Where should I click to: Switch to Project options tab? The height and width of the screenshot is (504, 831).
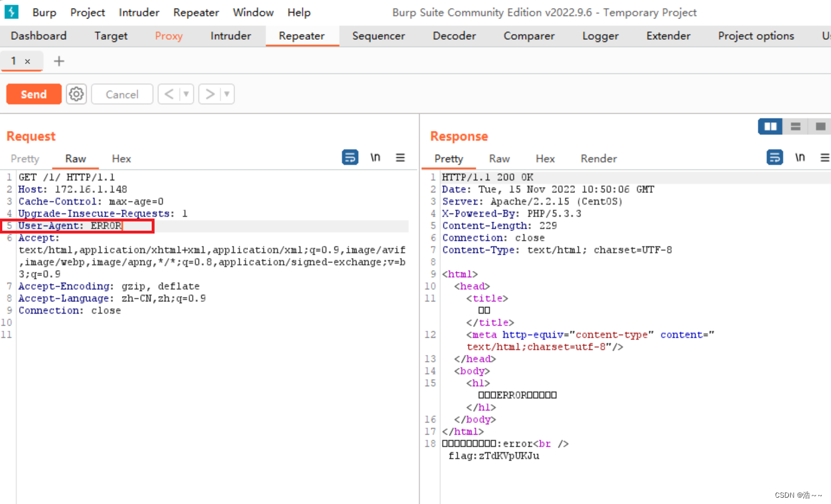point(756,36)
